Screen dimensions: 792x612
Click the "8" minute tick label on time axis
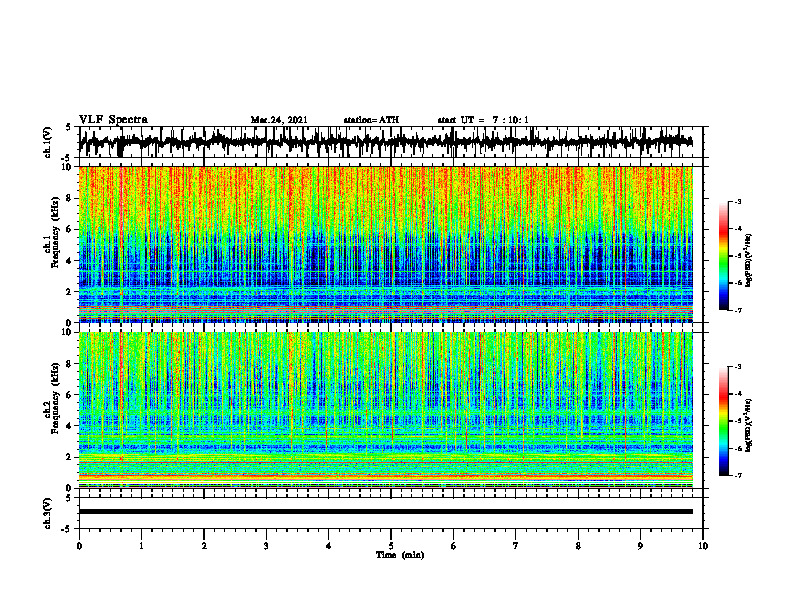pos(578,546)
